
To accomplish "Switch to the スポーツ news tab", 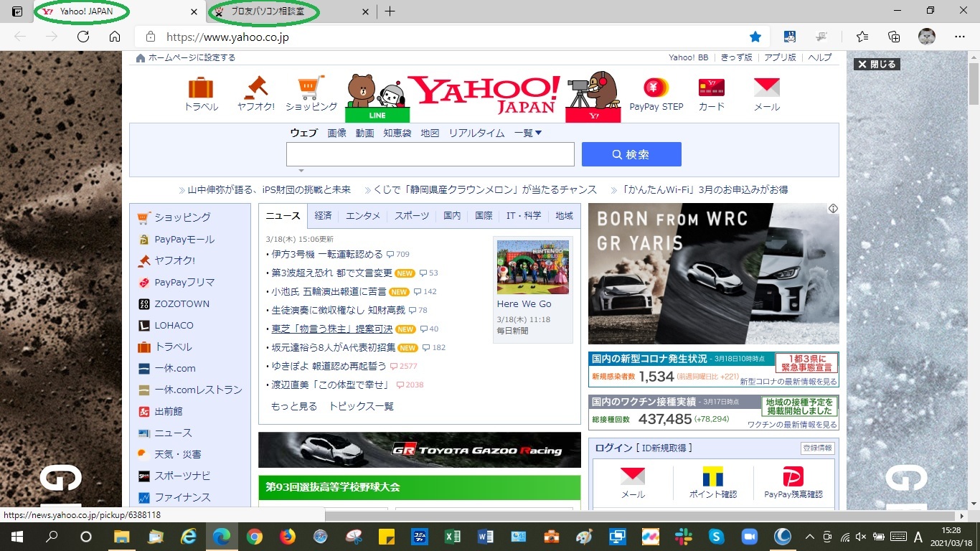I will tap(412, 215).
